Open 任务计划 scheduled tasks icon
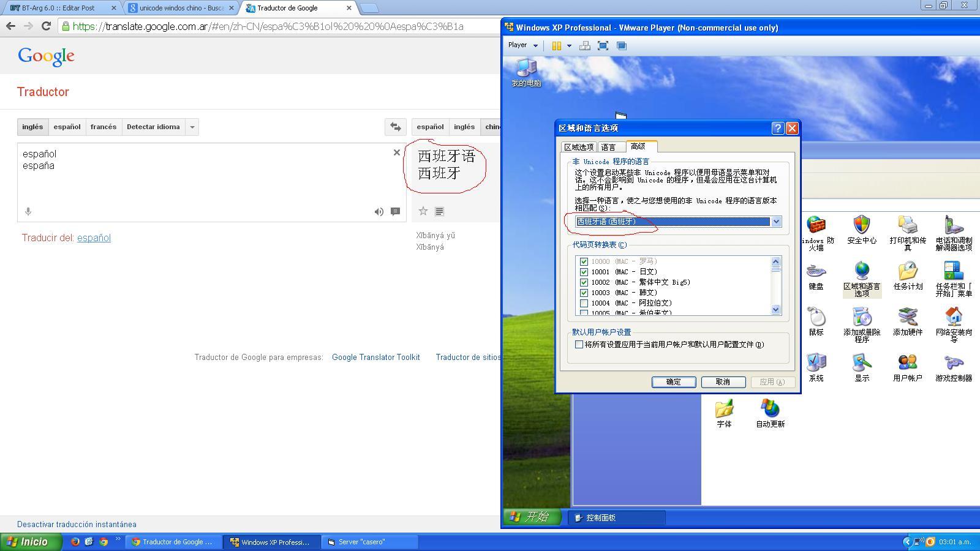The image size is (980, 551). point(908,276)
